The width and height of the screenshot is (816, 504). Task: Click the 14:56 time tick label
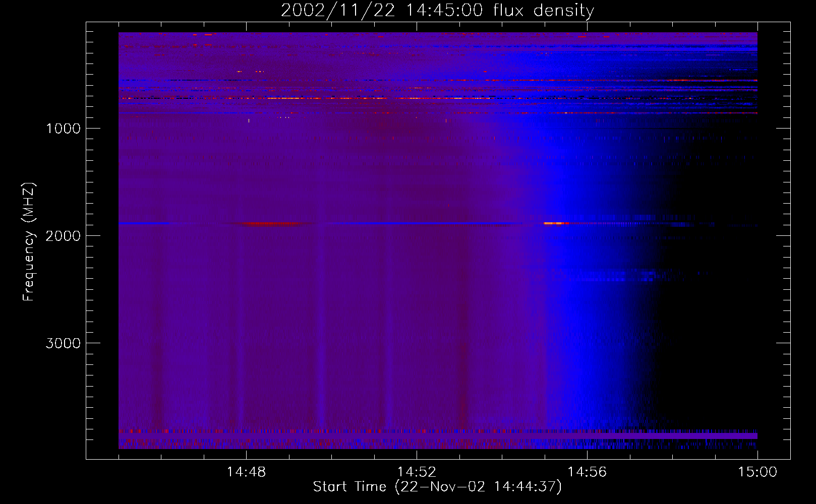pos(587,472)
